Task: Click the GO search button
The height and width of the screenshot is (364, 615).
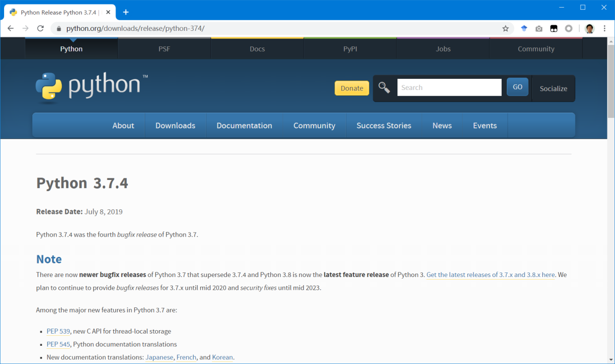Action: (x=517, y=87)
